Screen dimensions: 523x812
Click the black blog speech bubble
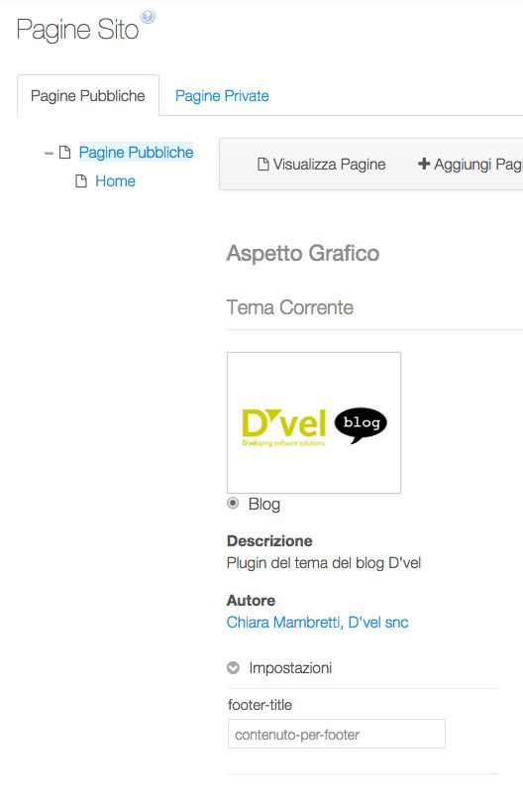(361, 425)
